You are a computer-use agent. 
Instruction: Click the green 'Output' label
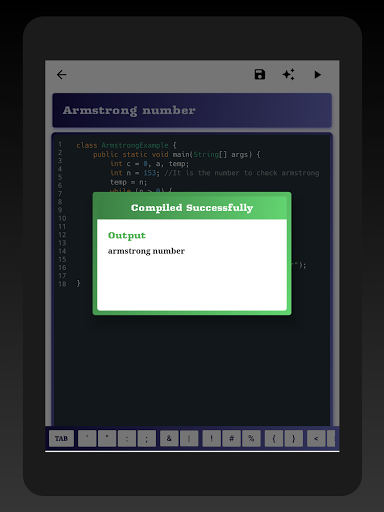pyautogui.click(x=127, y=235)
